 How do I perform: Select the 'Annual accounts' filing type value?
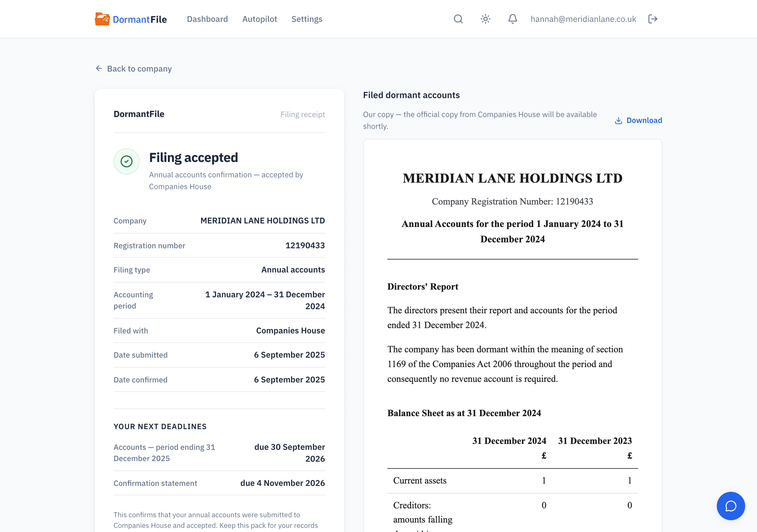coord(293,270)
